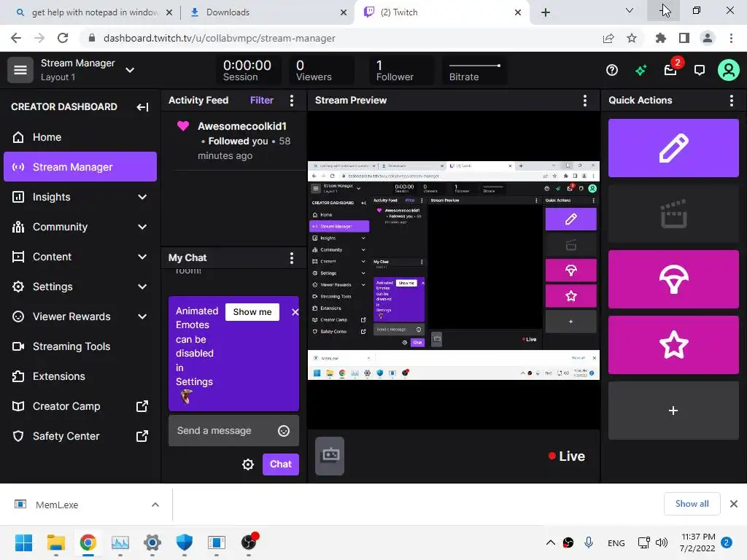Click the taskbar volume icon

(661, 542)
